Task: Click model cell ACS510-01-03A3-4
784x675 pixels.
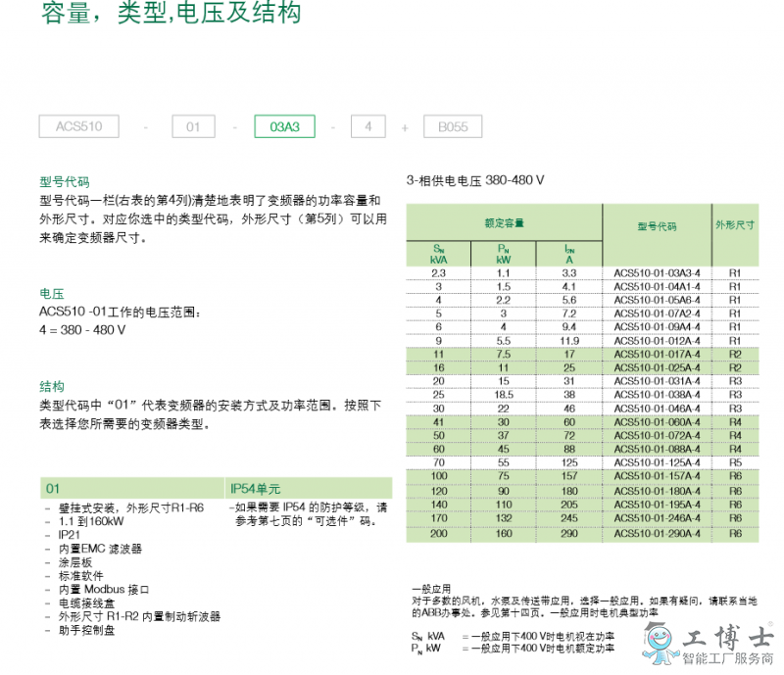Action: point(657,273)
